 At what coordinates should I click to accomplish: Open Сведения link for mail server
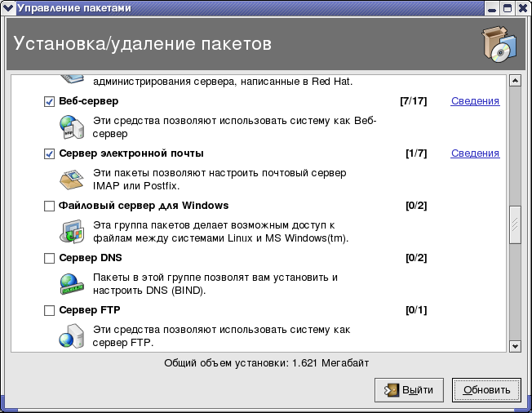click(x=475, y=153)
